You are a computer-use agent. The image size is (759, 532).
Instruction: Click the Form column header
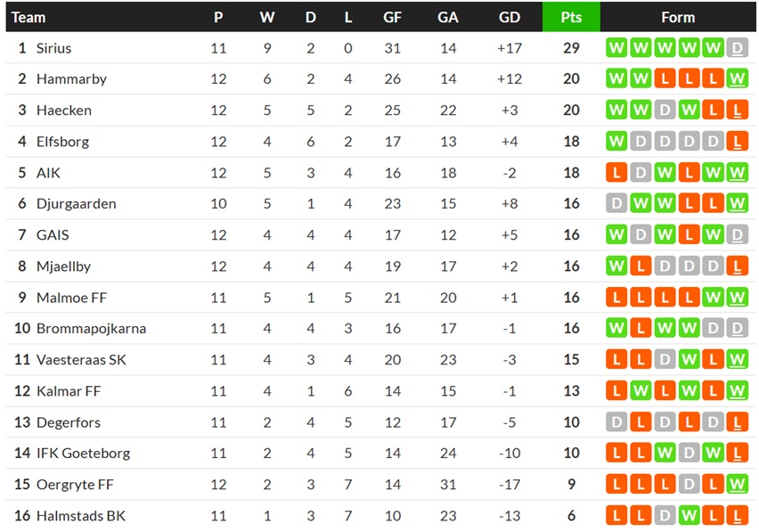(678, 18)
